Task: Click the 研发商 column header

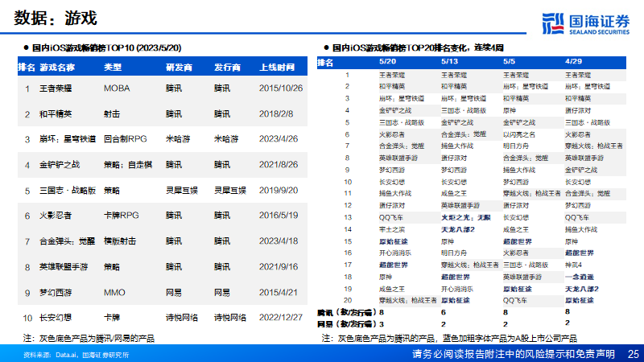Action: [179, 68]
